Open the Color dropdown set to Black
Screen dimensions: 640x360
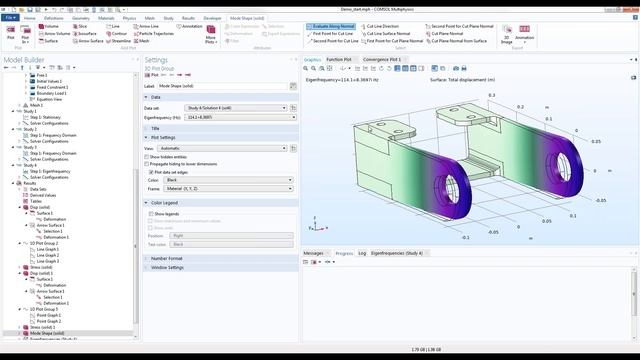point(229,180)
